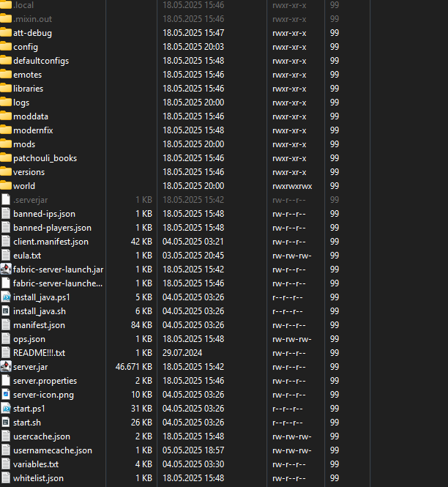The height and width of the screenshot is (487, 448).
Task: Click the document icon of README!!!.txt
Action: (x=6, y=353)
